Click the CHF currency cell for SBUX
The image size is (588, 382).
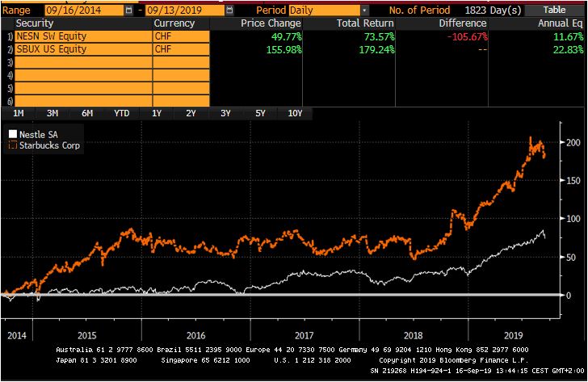point(181,49)
